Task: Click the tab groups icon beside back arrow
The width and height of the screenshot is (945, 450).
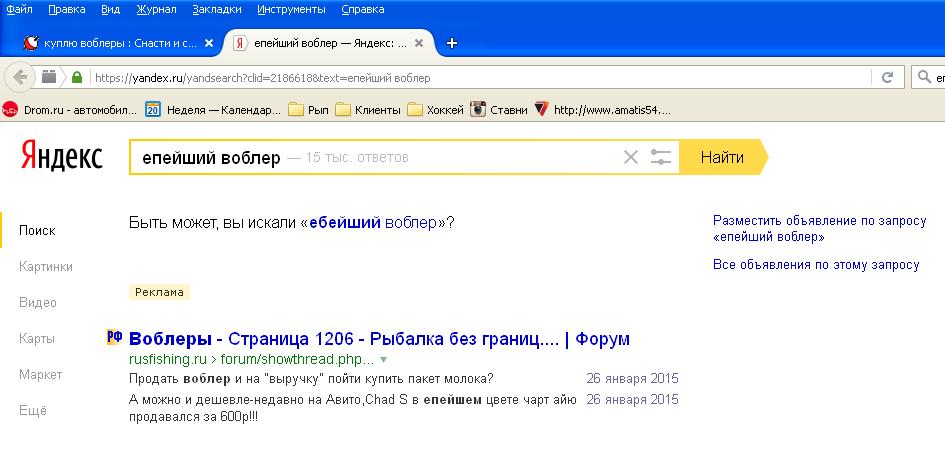Action: click(49, 77)
